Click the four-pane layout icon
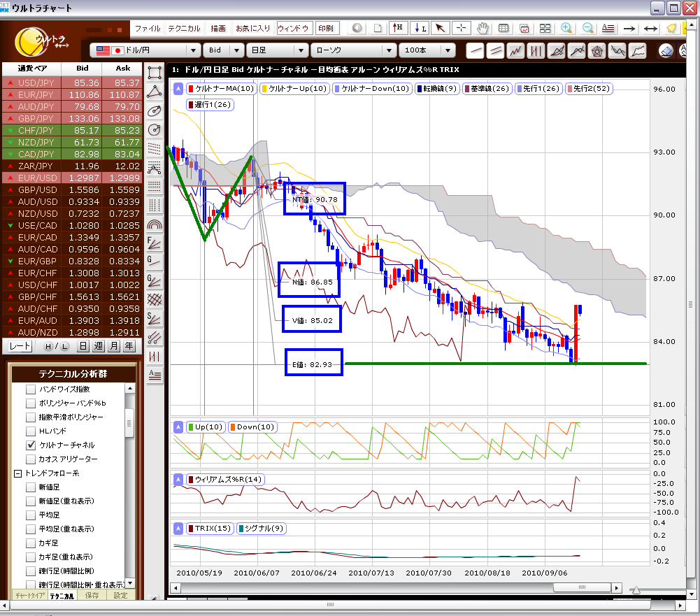This screenshot has width=700, height=616. [x=545, y=28]
